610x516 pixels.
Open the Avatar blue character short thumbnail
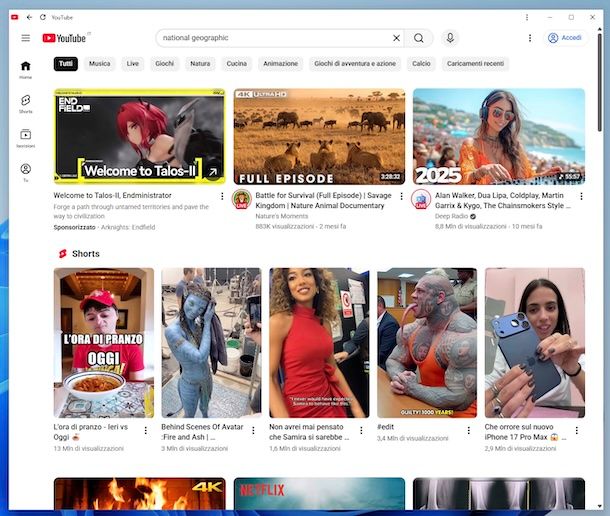211,343
